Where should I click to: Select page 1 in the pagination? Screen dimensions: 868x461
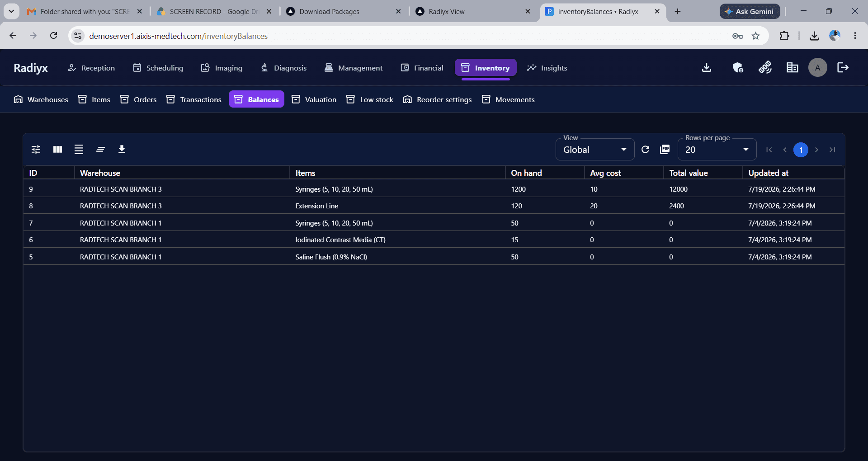pyautogui.click(x=801, y=150)
